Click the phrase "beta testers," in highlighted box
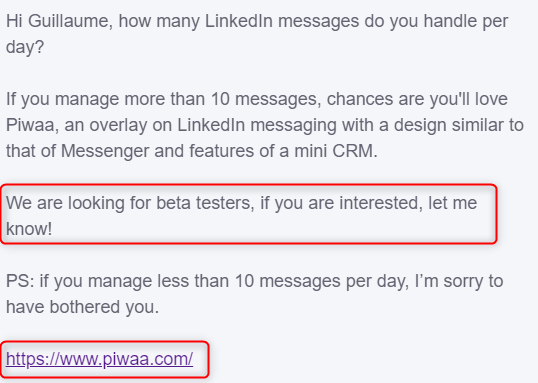 coord(206,203)
